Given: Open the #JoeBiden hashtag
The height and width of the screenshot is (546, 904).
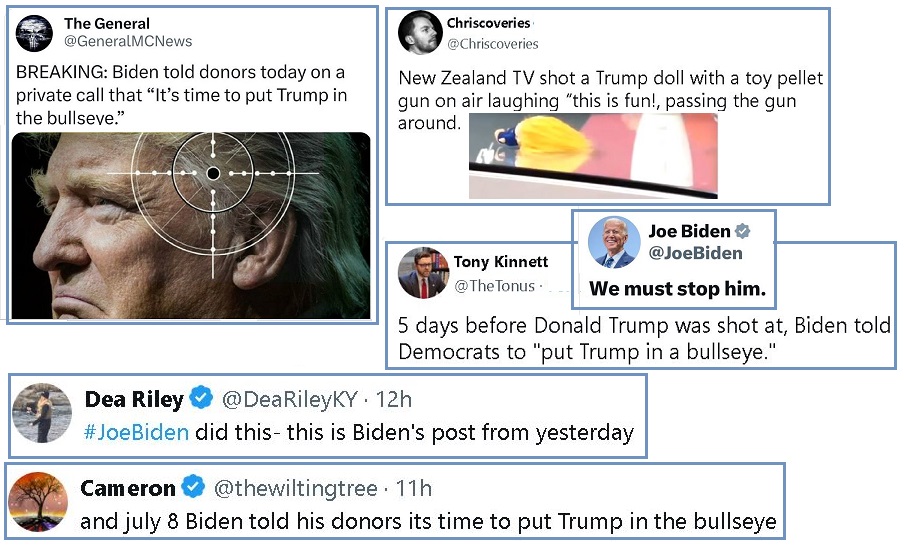Looking at the screenshot, I should point(136,432).
